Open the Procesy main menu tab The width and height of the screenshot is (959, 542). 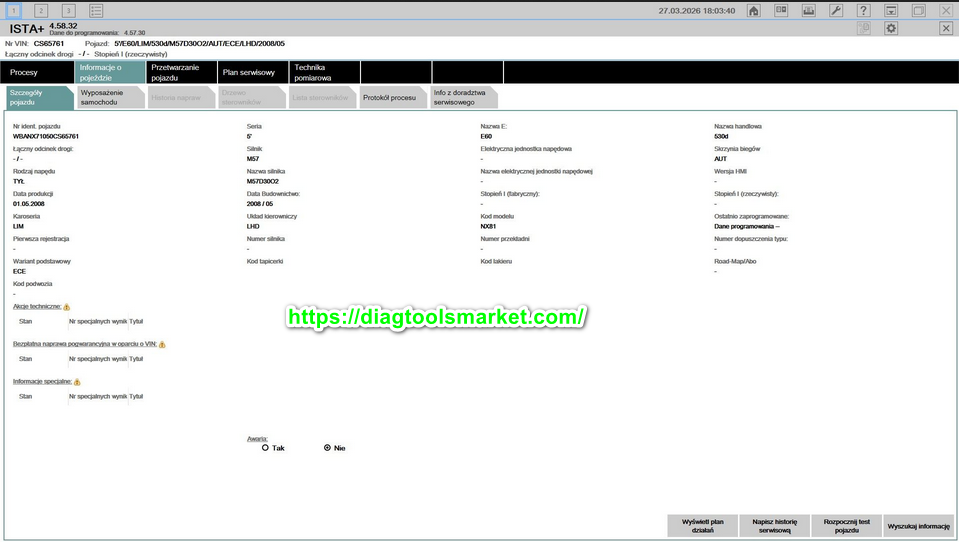click(36, 73)
